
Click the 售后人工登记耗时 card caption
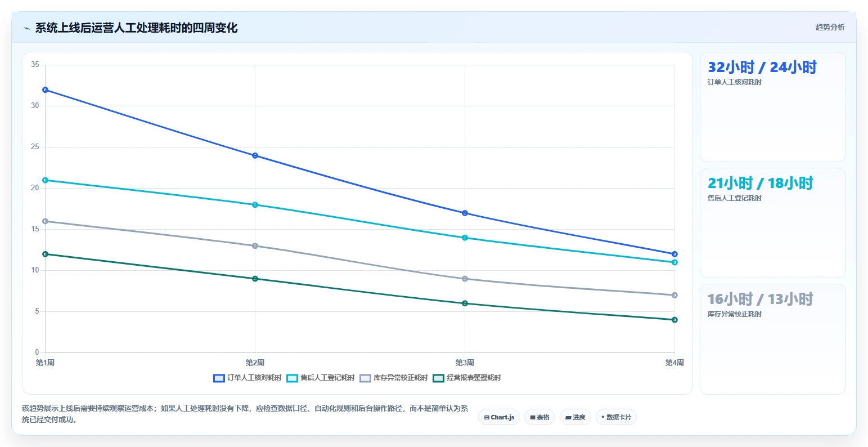pos(735,198)
